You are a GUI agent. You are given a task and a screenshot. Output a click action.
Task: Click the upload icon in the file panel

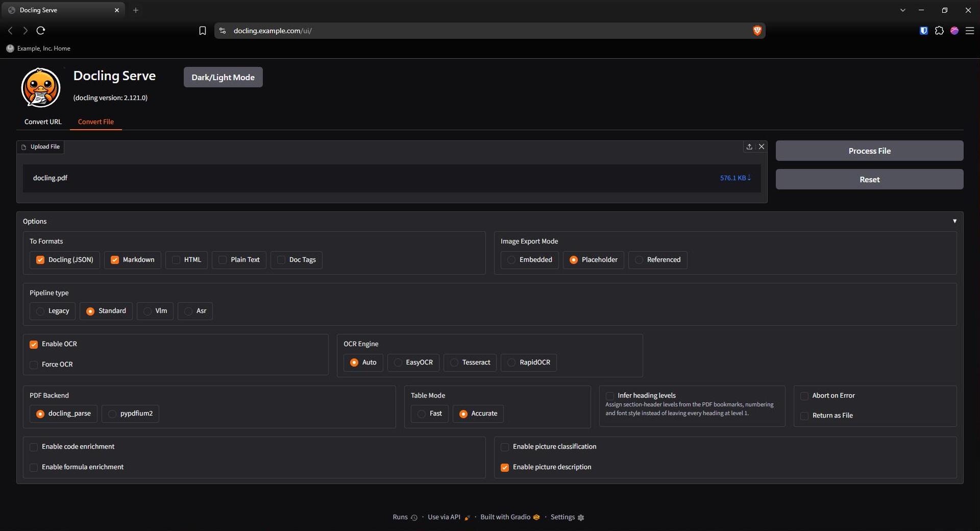point(749,147)
